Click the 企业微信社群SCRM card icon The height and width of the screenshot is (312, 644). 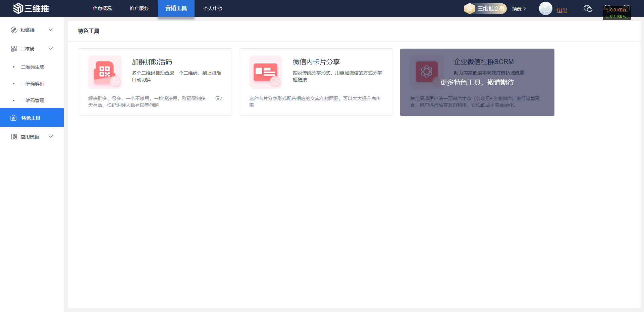(427, 72)
